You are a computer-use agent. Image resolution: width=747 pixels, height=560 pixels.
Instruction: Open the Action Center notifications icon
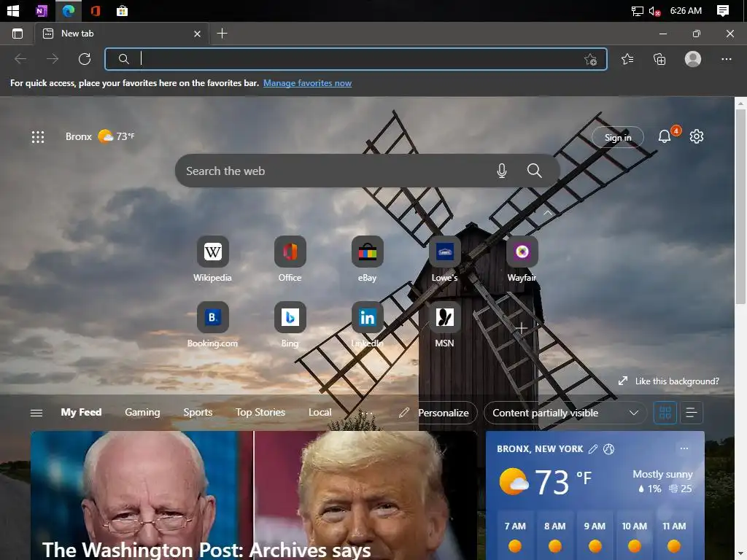click(723, 11)
